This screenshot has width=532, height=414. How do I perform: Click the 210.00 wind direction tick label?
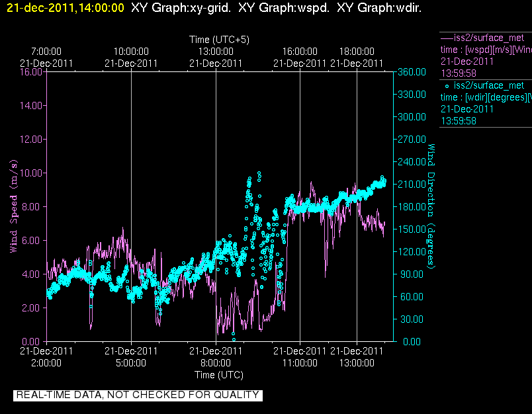coord(412,184)
